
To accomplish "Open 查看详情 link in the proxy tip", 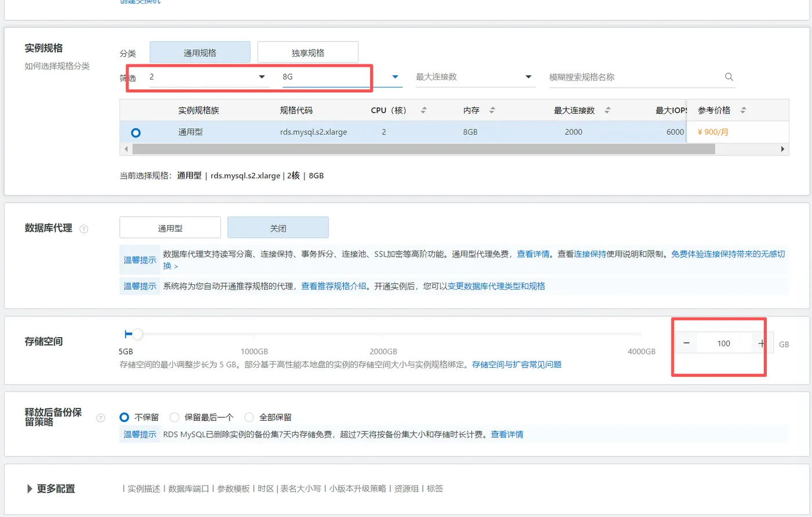I will [x=533, y=254].
